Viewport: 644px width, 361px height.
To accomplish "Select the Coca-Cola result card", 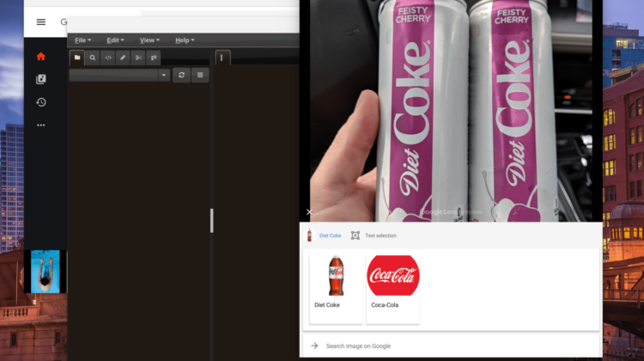I will click(393, 288).
